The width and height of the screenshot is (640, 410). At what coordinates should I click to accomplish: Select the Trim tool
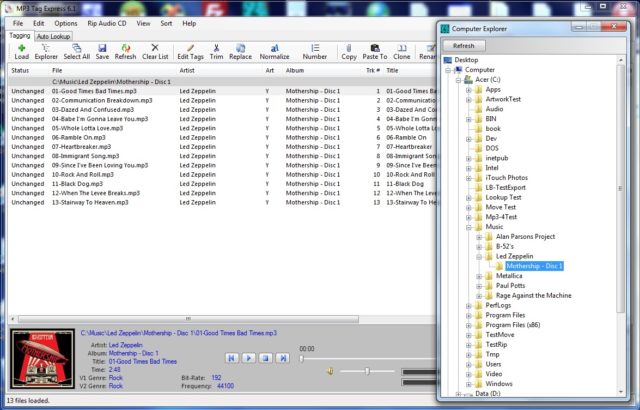pos(216,52)
